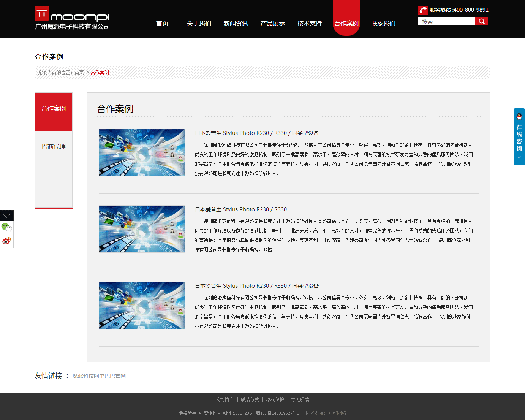Viewport: 525px width, 420px height.
Task: Click the 服务热线 :400-800-9891 text
Action: point(459,10)
